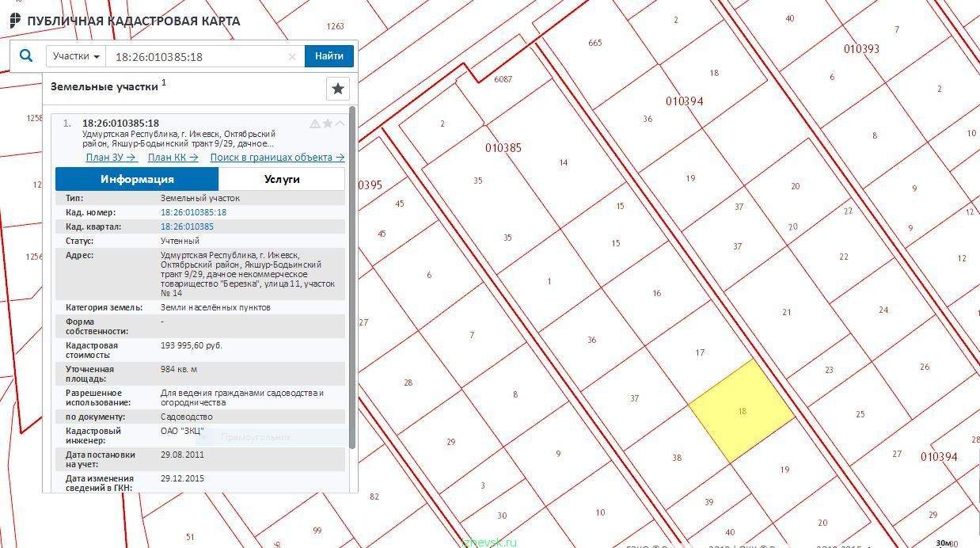Click parcel 17 above the yellow parcel

tap(700, 352)
